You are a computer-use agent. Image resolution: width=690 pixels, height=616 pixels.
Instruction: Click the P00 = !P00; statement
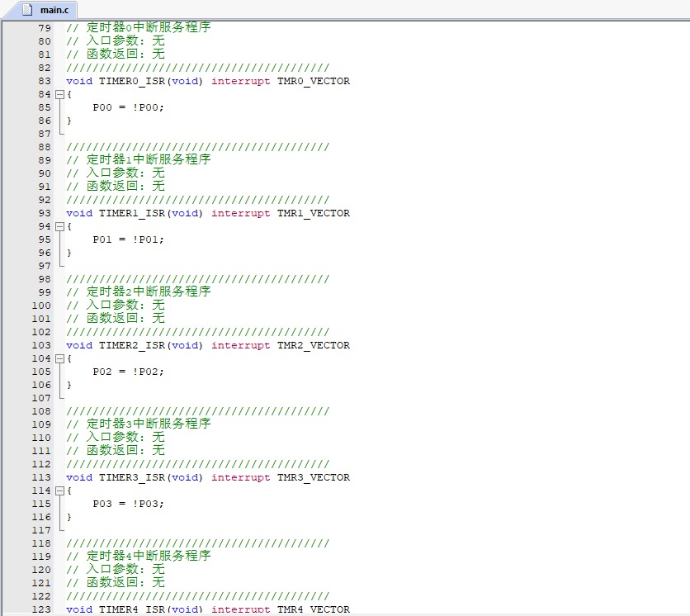pos(128,107)
